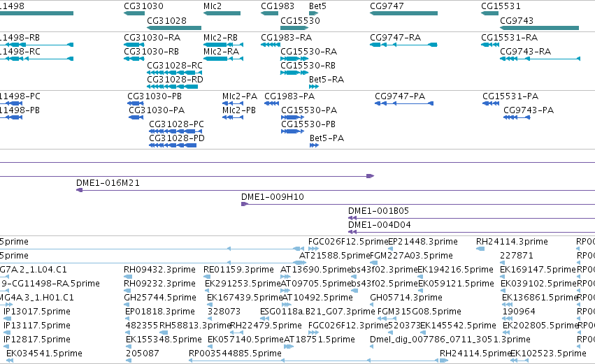The image size is (595, 364).
Task: Click the CG15530-RA transcript label
Action: coord(309,51)
